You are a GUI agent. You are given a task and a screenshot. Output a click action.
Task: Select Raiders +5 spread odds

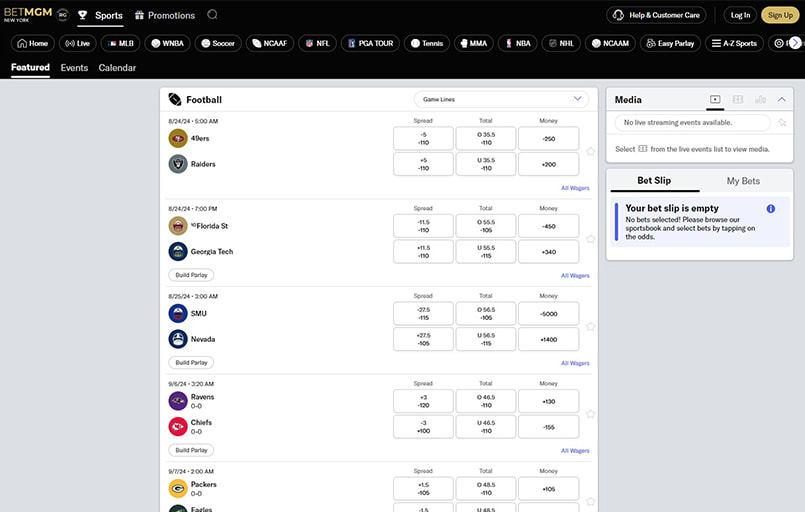click(x=423, y=164)
